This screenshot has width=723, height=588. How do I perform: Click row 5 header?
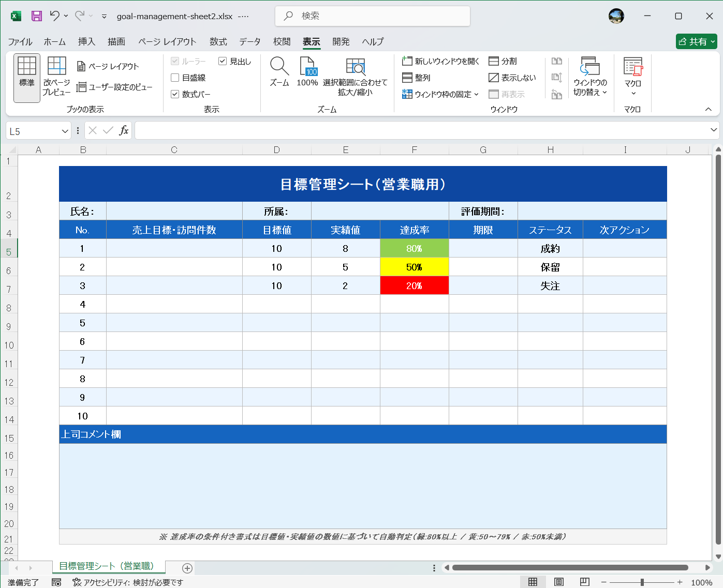click(9, 248)
